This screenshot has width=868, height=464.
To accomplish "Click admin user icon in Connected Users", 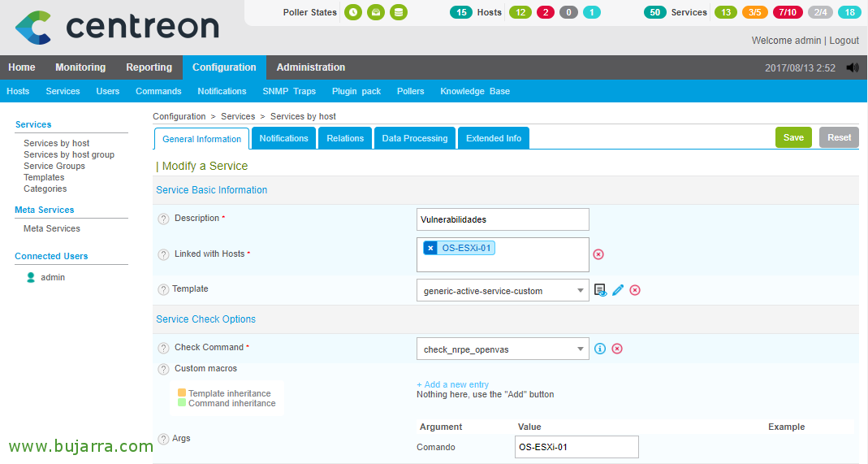I will (31, 277).
